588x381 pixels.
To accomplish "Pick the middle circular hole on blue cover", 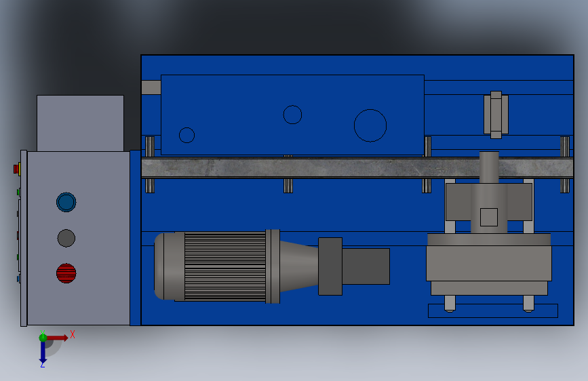I will click(292, 115).
